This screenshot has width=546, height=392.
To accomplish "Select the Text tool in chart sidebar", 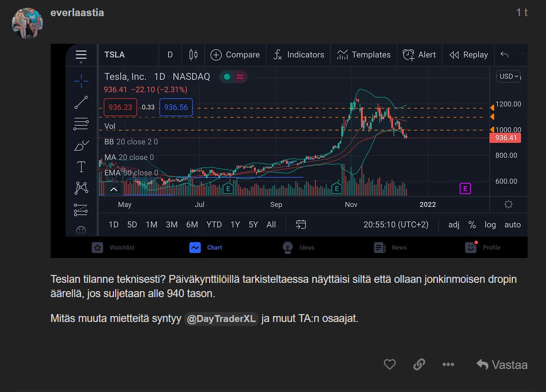I will tap(81, 167).
